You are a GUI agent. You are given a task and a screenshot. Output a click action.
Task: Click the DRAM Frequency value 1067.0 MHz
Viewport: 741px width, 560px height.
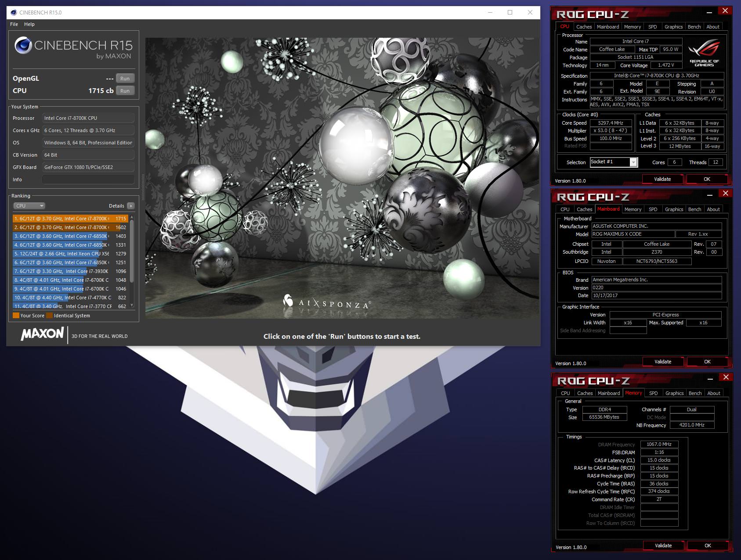click(x=659, y=445)
